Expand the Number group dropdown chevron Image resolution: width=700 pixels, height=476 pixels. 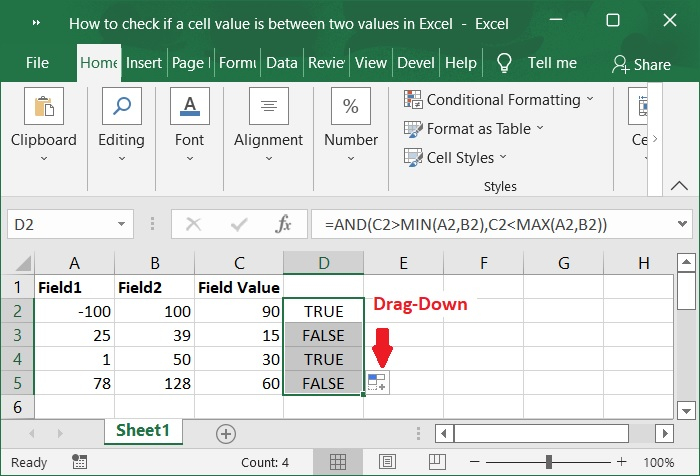[351, 159]
